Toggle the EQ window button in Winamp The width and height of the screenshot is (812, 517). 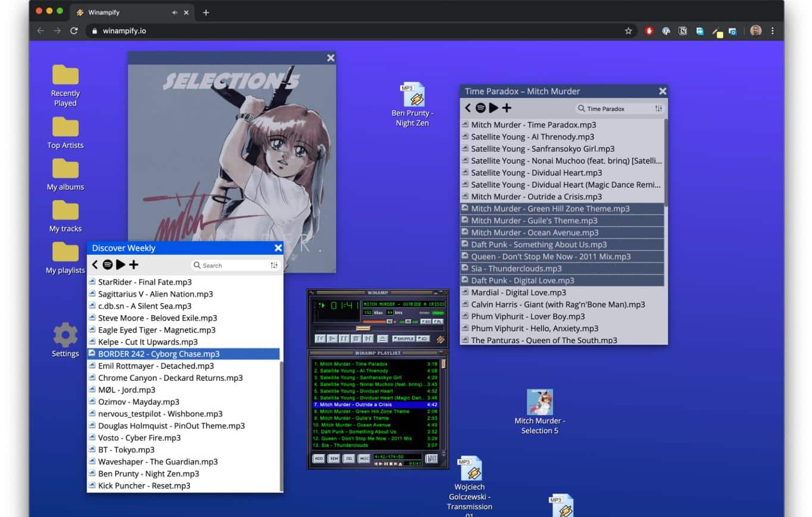[x=426, y=322]
